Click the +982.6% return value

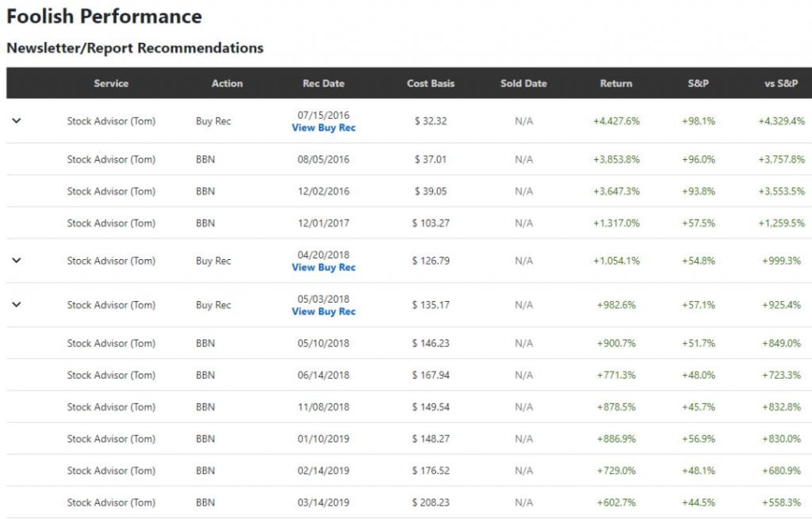pyautogui.click(x=616, y=305)
